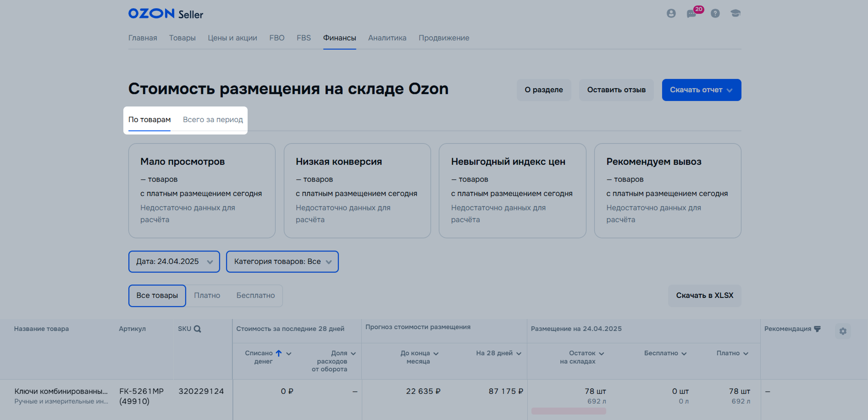
Task: Open Дата: 24.04.2025 dropdown
Action: 174,262
